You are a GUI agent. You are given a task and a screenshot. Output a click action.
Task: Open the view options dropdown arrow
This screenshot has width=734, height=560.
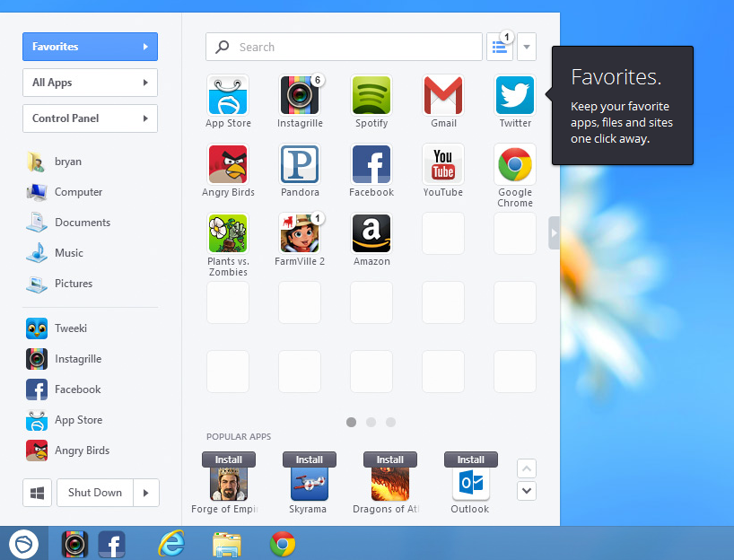point(527,47)
